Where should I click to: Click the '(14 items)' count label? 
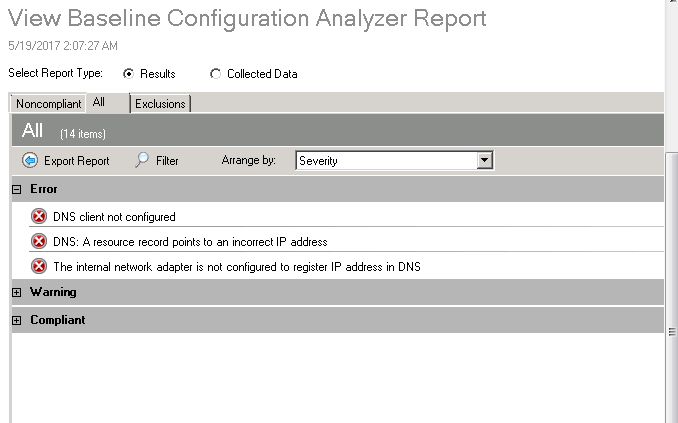pyautogui.click(x=83, y=134)
